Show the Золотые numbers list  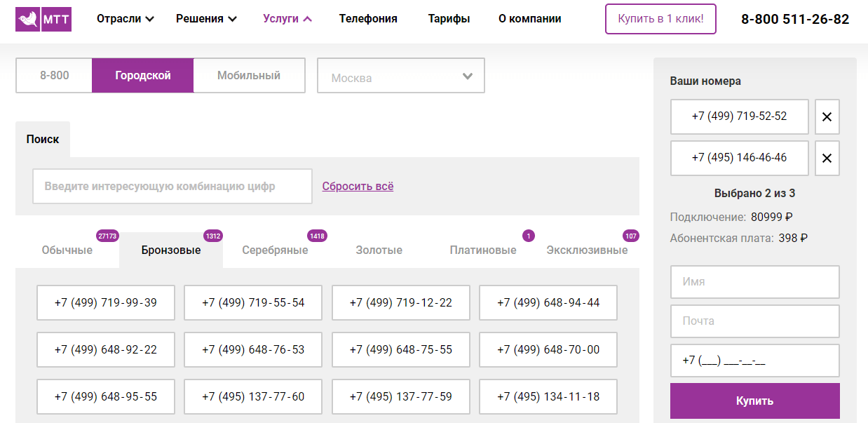click(379, 250)
